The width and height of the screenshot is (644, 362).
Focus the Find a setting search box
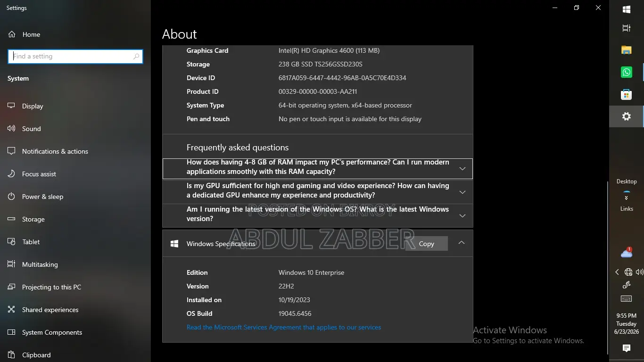(x=75, y=56)
